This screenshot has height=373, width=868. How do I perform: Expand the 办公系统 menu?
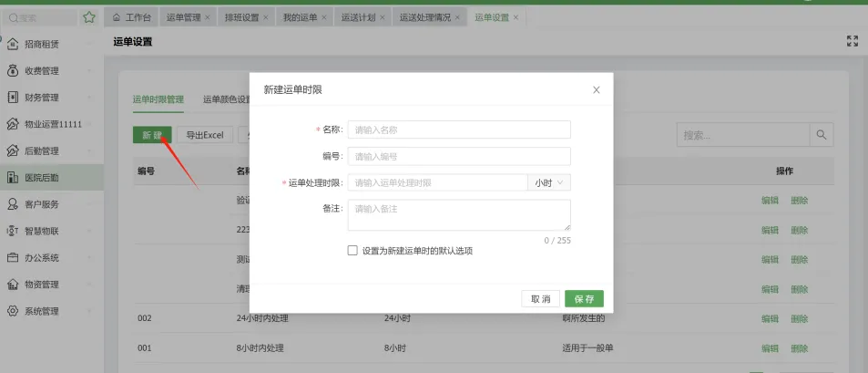(89, 258)
